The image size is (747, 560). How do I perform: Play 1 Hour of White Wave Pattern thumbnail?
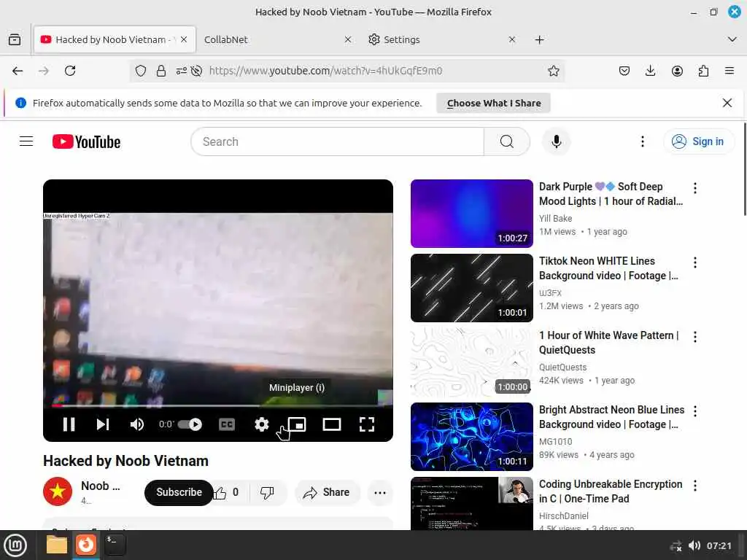coord(472,362)
